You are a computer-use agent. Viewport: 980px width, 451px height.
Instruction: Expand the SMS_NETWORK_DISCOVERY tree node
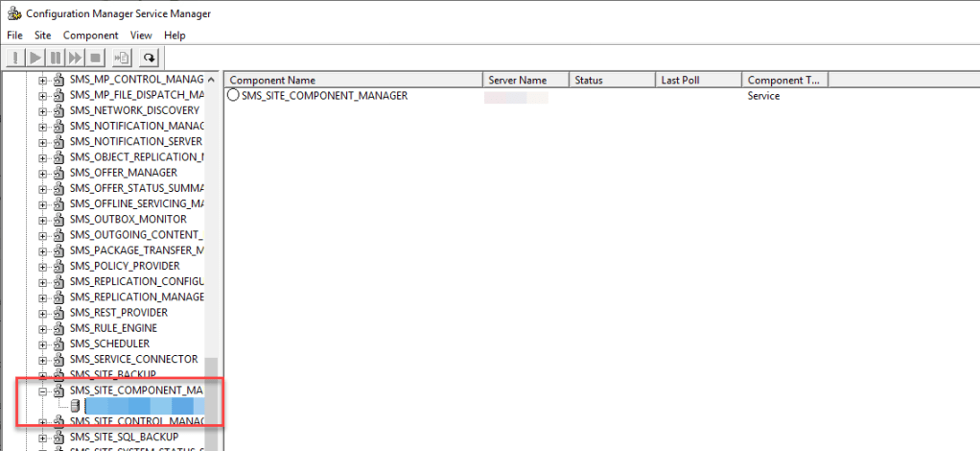coord(42,110)
